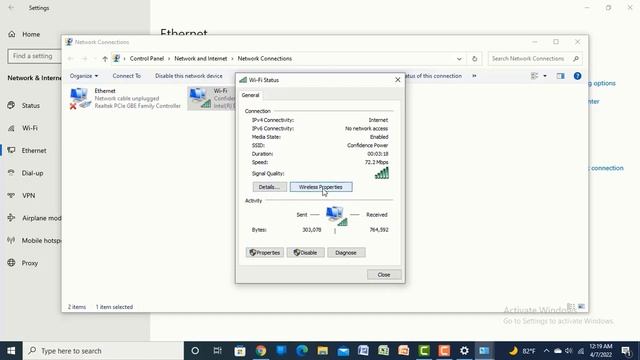640x360 pixels.
Task: Open Wi-Fi page in Settings sidebar
Action: tap(31, 128)
